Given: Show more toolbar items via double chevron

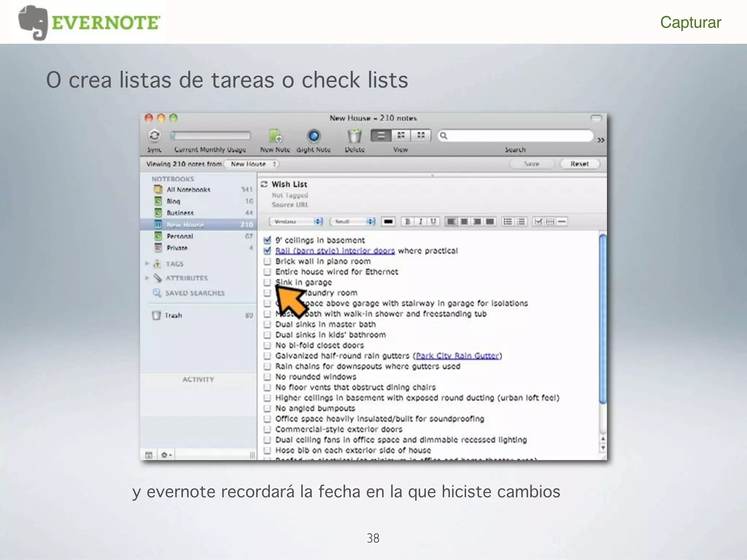Looking at the screenshot, I should coord(601,140).
